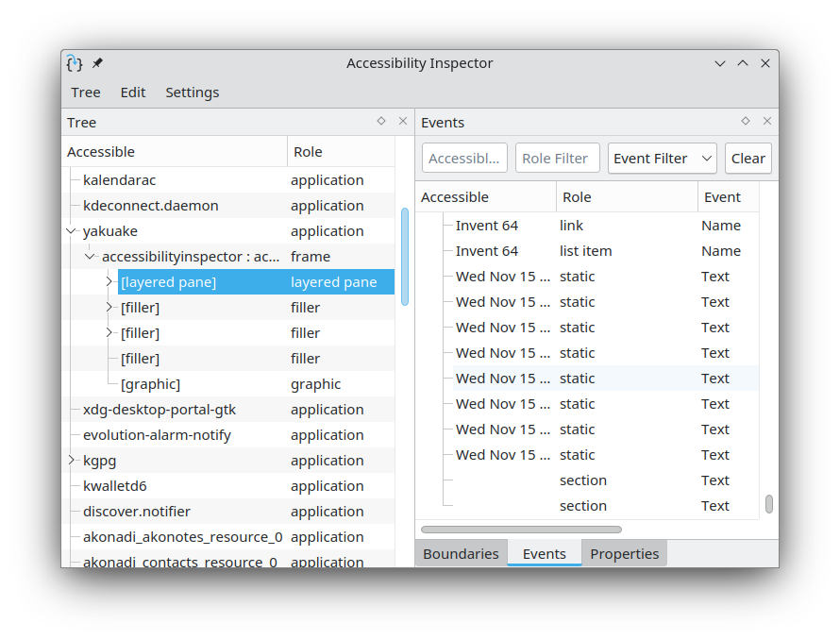Select the kdeconnect.daemon tree item
Image resolution: width=840 pixels, height=640 pixels.
[x=151, y=205]
